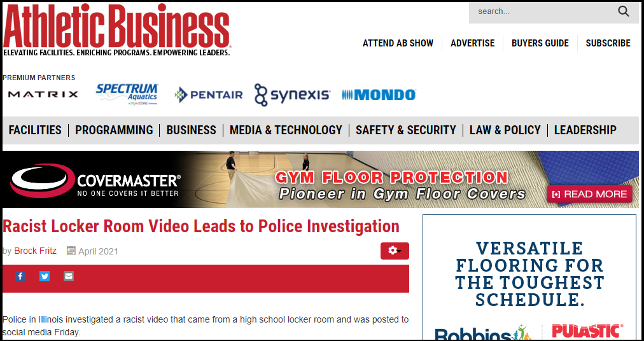
Task: Open the Synexis partner logo
Action: [x=292, y=95]
